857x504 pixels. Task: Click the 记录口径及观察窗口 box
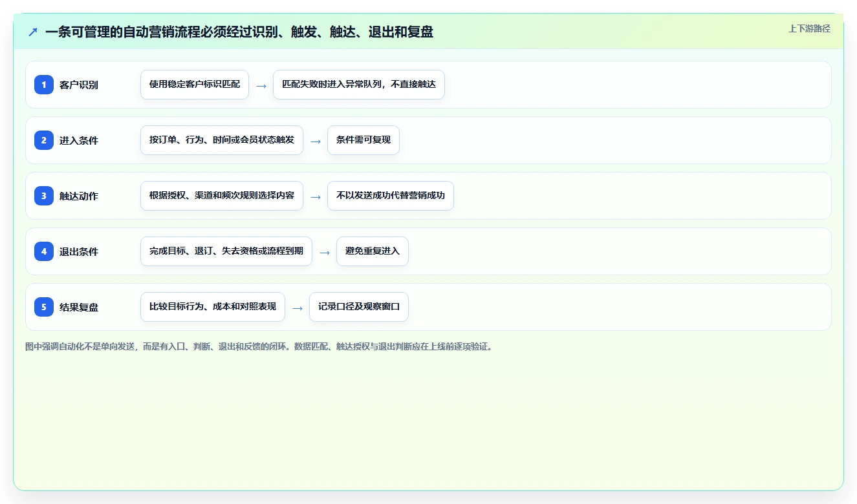359,307
